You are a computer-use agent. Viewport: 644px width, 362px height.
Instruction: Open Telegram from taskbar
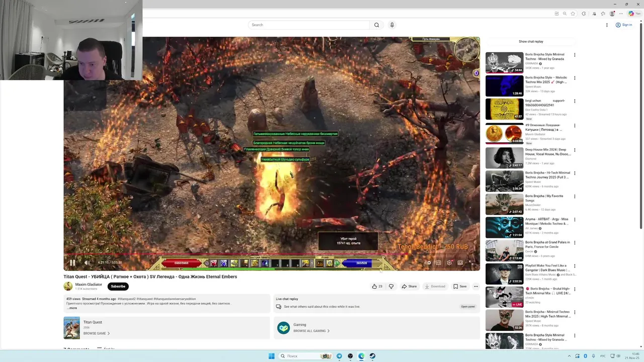[339, 356]
